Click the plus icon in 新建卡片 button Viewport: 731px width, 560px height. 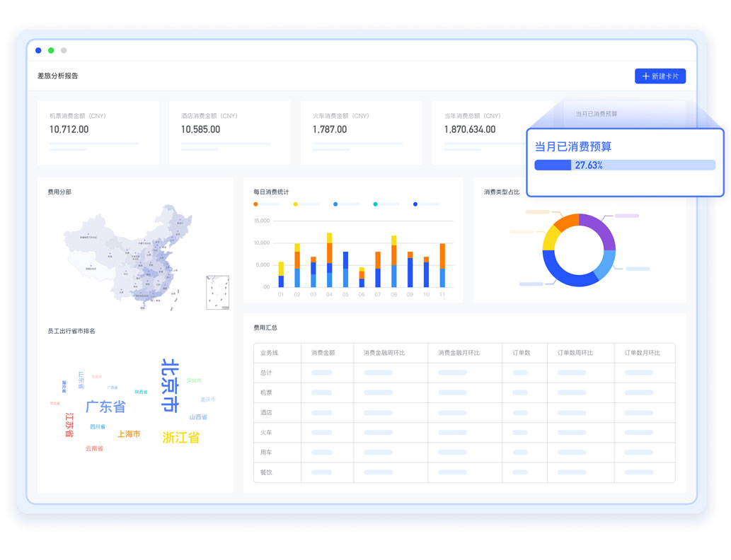pyautogui.click(x=645, y=76)
